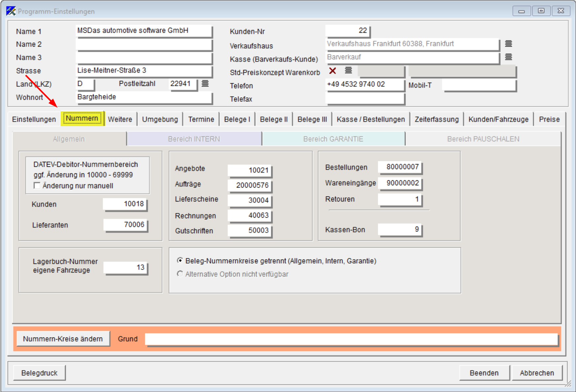Click the Strasse input field
This screenshot has height=392, width=576.
pyautogui.click(x=144, y=71)
